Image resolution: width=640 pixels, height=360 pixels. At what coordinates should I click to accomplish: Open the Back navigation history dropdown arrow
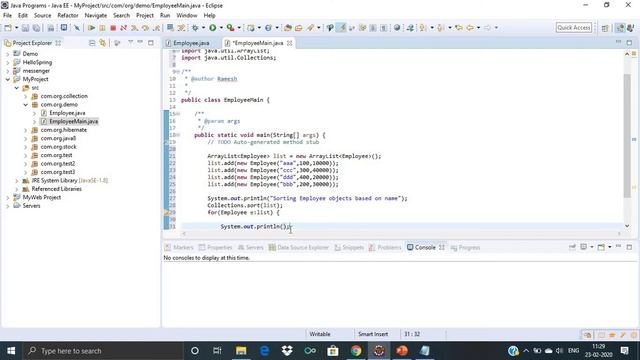[x=478, y=28]
